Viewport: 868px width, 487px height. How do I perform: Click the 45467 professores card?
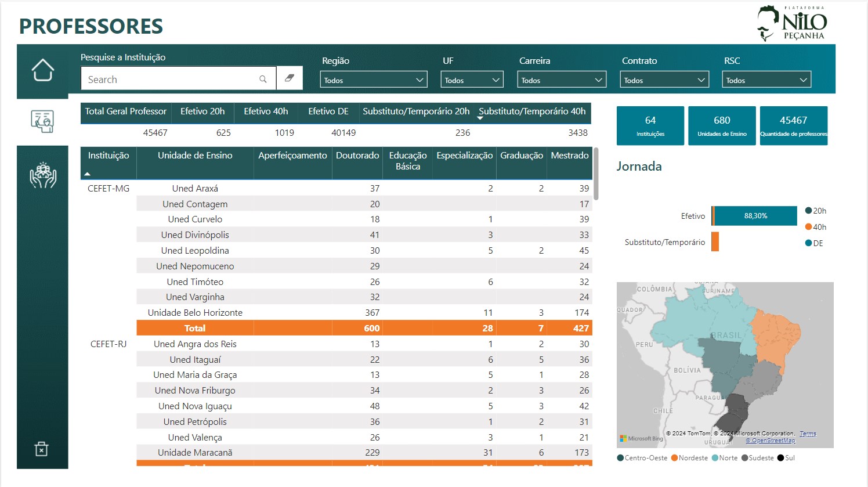794,125
